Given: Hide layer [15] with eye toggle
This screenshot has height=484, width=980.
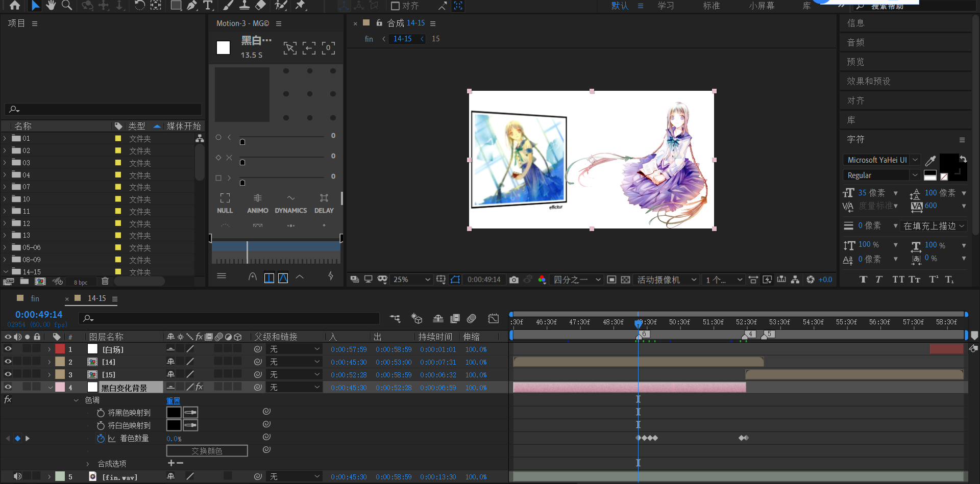Looking at the screenshot, I should [x=8, y=374].
